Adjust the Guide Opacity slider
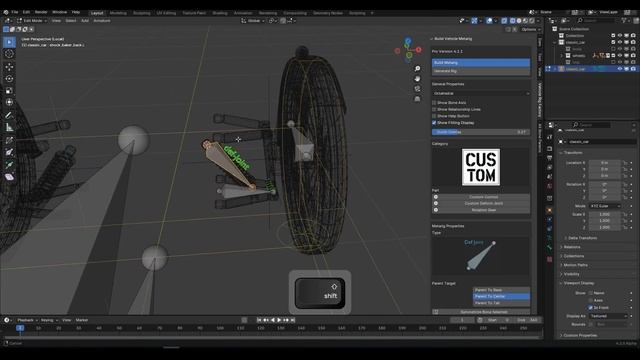The width and height of the screenshot is (640, 360). tap(481, 132)
